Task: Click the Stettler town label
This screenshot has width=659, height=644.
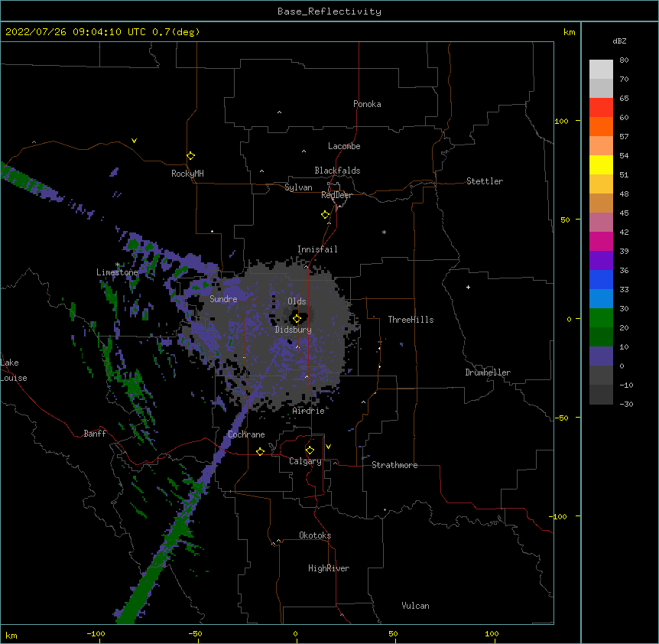Action: click(x=485, y=181)
